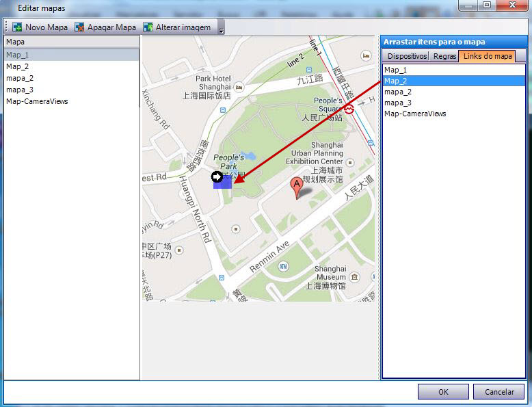Click the Park Hotel bed icon on map
The height and width of the screenshot is (407, 532).
(239, 87)
